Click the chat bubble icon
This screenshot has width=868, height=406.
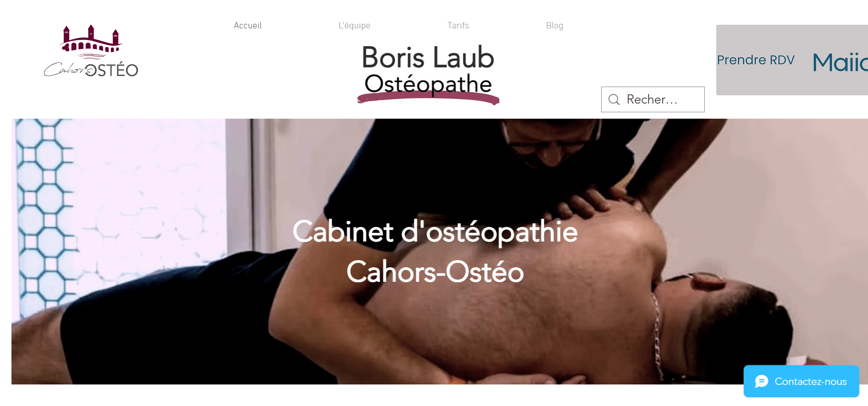pos(761,381)
